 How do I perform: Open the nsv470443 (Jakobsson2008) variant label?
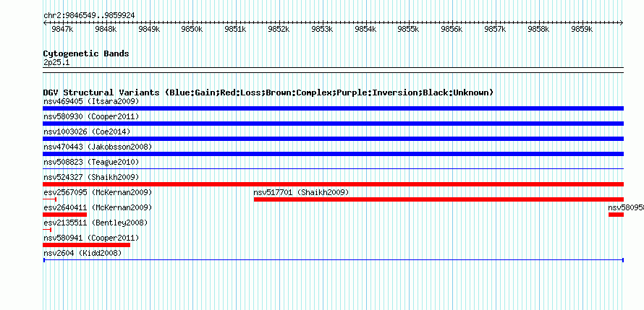(98, 147)
